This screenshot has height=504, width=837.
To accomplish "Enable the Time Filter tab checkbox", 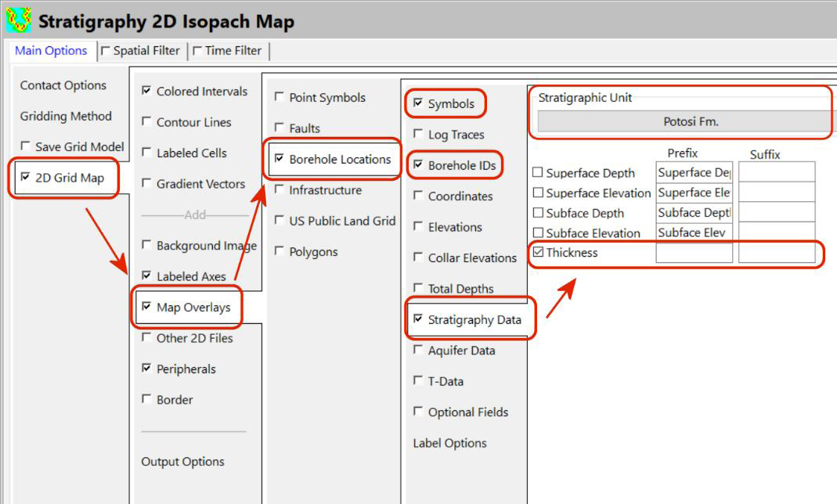I will click(x=197, y=52).
